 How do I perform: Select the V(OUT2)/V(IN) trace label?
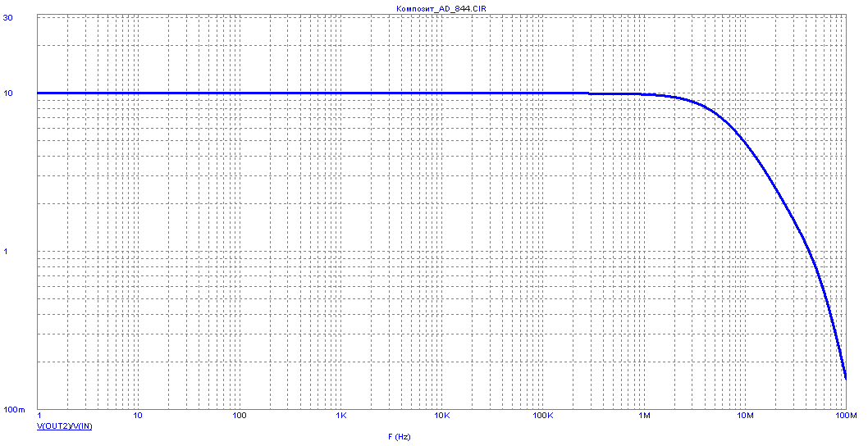tap(64, 426)
